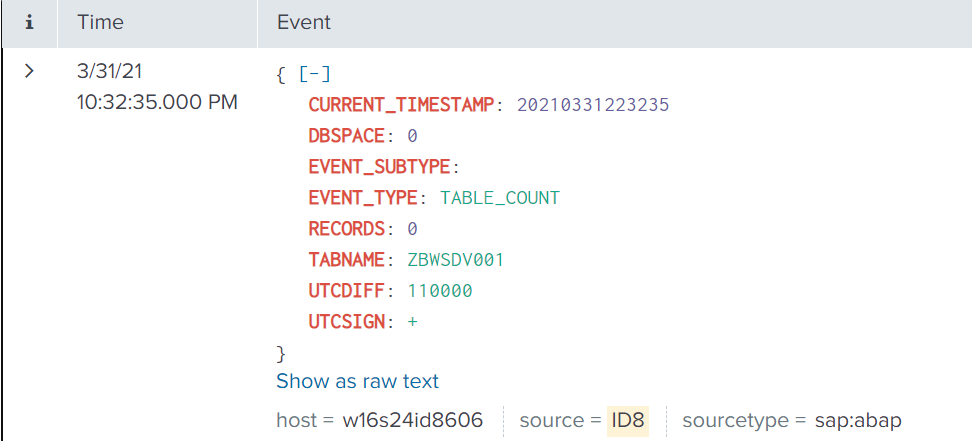Viewport: 972px width, 441px height.
Task: Collapse the JSON event with [-] toggle
Action: (x=315, y=74)
